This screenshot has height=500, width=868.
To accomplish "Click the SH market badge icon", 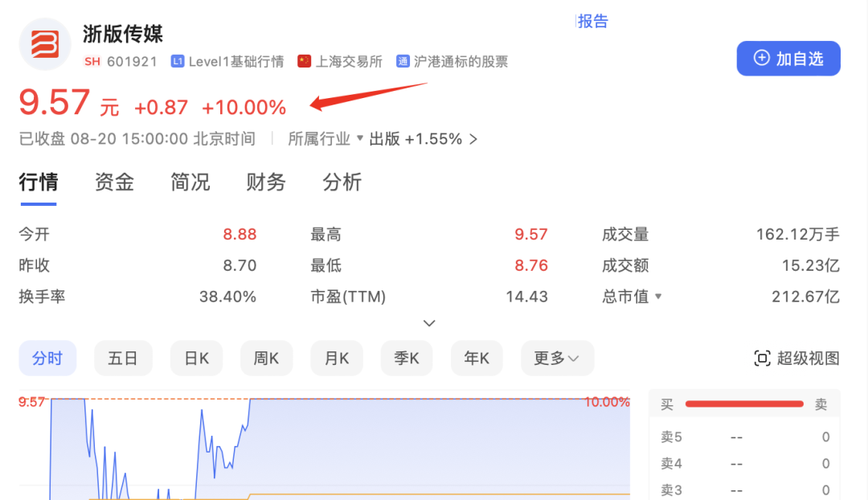I will [92, 61].
